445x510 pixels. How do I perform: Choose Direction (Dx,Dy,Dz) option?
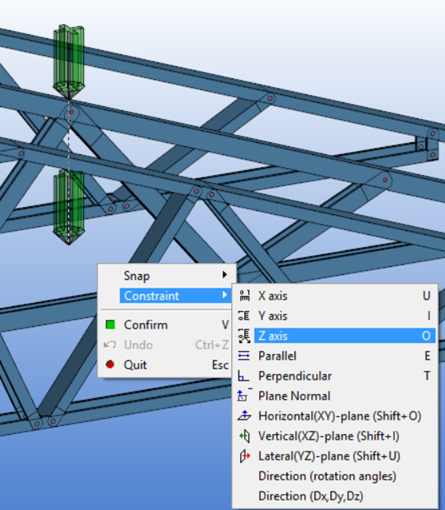tap(311, 496)
